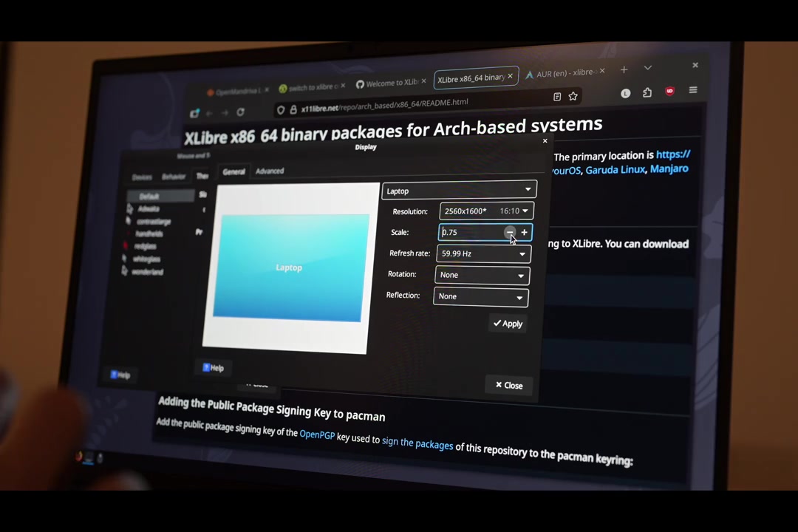The width and height of the screenshot is (798, 532).
Task: Increase the display scale with the plus button
Action: coord(524,232)
